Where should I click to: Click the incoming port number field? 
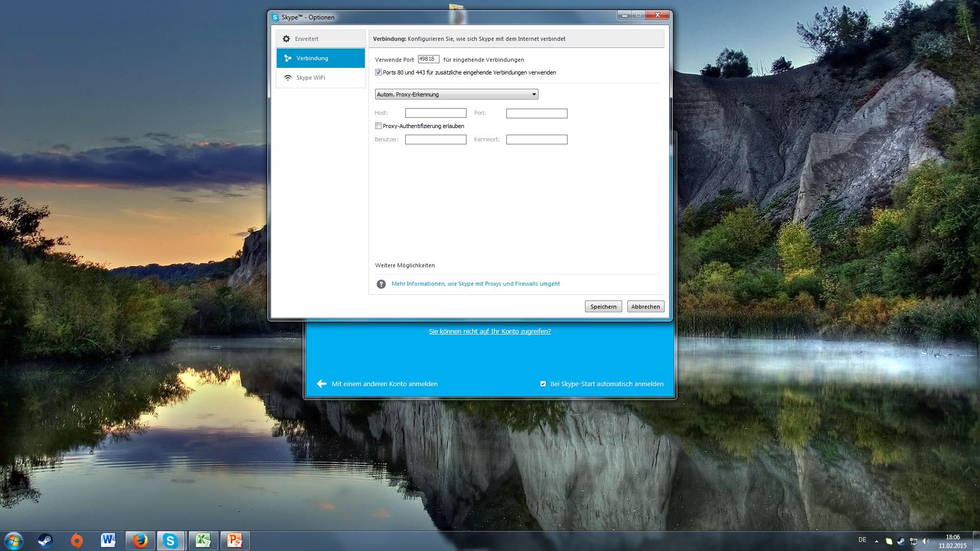pos(428,59)
